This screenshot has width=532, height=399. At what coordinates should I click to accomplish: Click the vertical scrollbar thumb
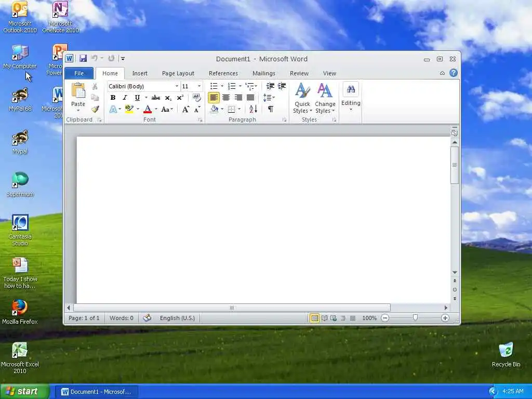[x=455, y=165]
